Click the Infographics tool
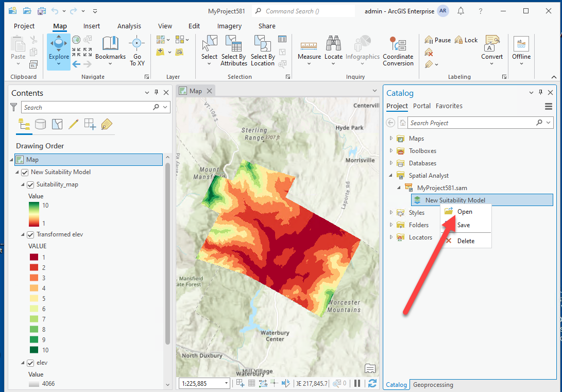This screenshot has height=392, width=562. point(362,50)
